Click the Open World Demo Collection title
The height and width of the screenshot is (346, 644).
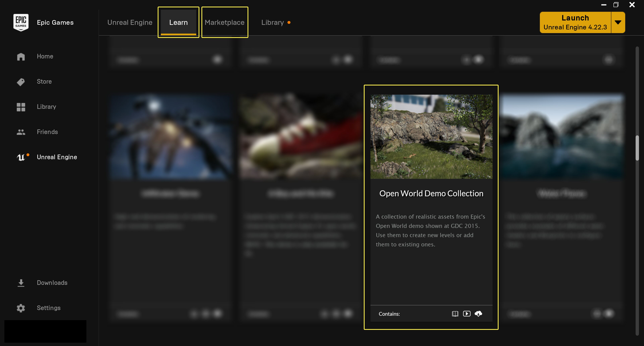coord(431,193)
